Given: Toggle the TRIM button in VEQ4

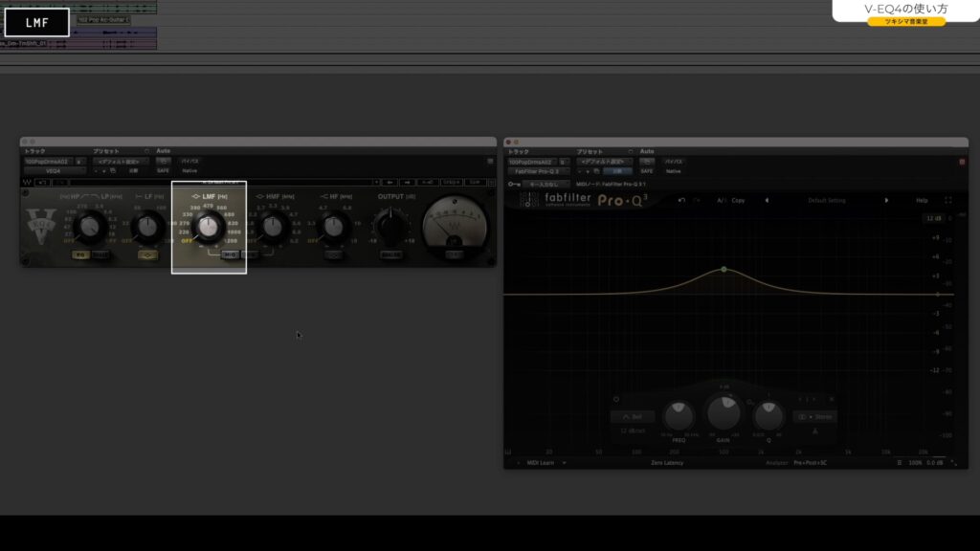Looking at the screenshot, I should point(455,254).
